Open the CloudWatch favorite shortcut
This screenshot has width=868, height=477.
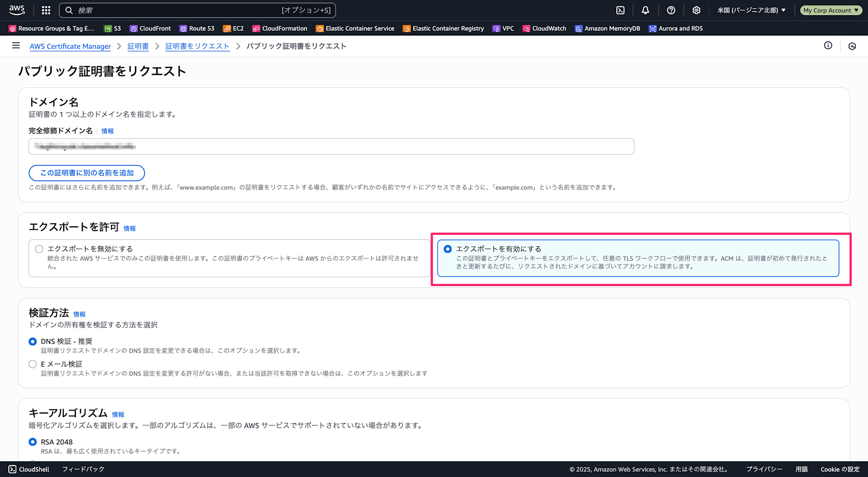pos(544,29)
